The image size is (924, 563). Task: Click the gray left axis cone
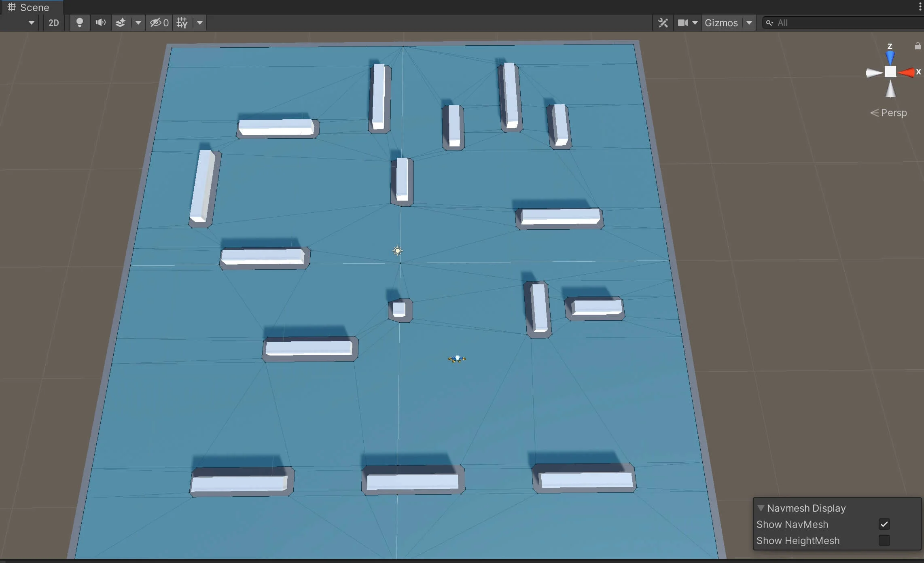(x=874, y=73)
